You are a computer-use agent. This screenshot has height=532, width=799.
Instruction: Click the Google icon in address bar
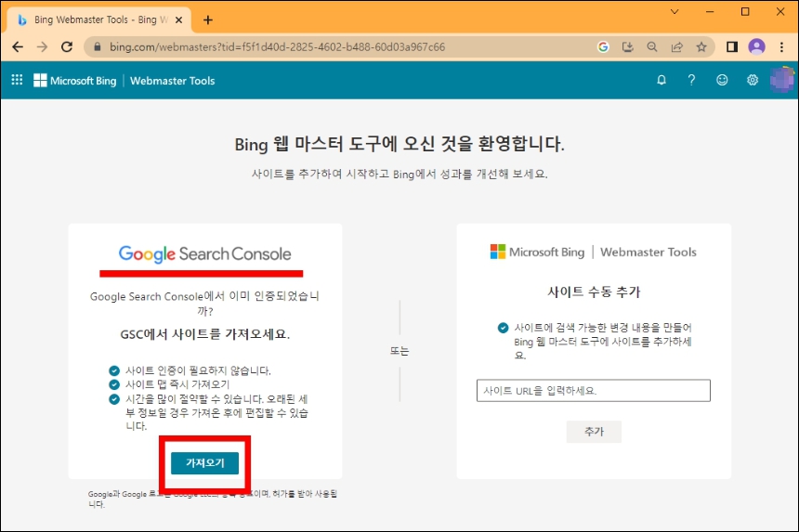[x=603, y=46]
